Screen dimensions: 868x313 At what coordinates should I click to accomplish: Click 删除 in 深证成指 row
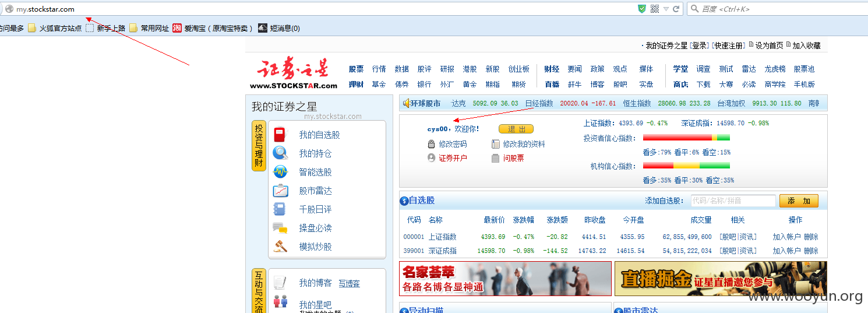click(x=811, y=251)
